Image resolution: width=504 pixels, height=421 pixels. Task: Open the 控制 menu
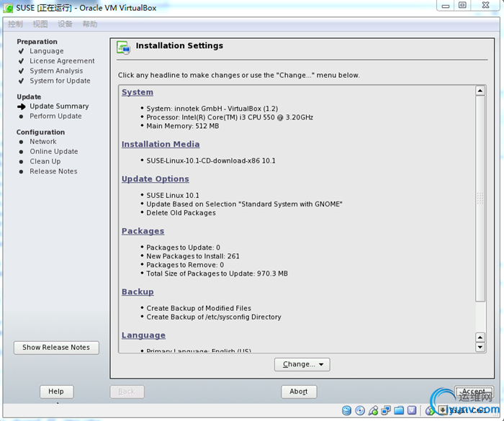(15, 24)
